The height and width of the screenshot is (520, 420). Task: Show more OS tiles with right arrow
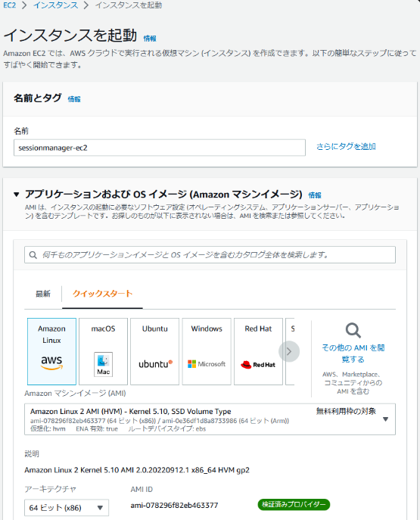coord(289,351)
